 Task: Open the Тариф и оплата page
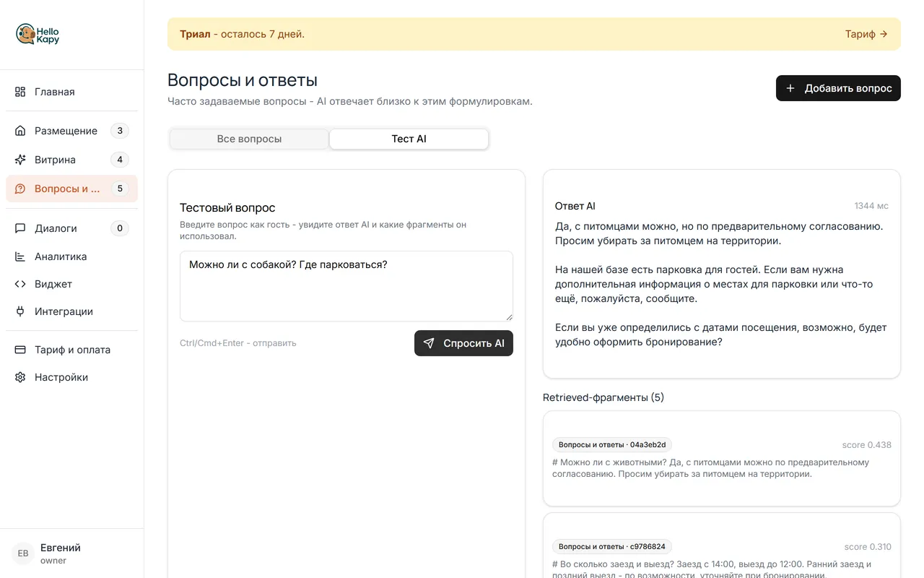pos(71,350)
